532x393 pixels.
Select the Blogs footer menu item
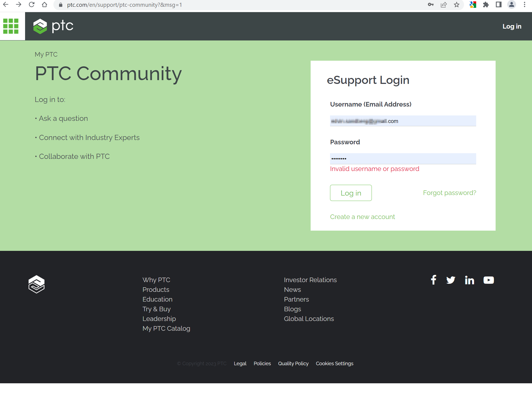pos(292,309)
